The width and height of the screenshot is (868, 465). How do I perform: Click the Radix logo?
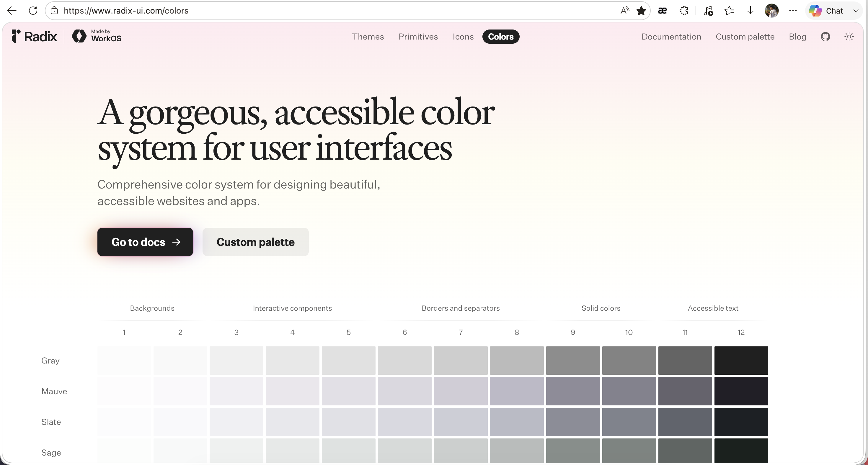click(x=34, y=36)
